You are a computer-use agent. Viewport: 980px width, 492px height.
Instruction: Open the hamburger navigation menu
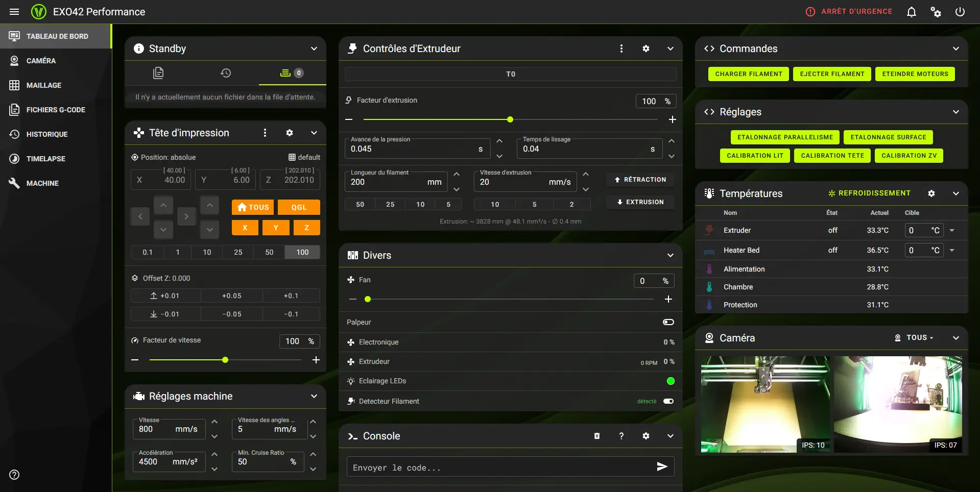pyautogui.click(x=14, y=12)
